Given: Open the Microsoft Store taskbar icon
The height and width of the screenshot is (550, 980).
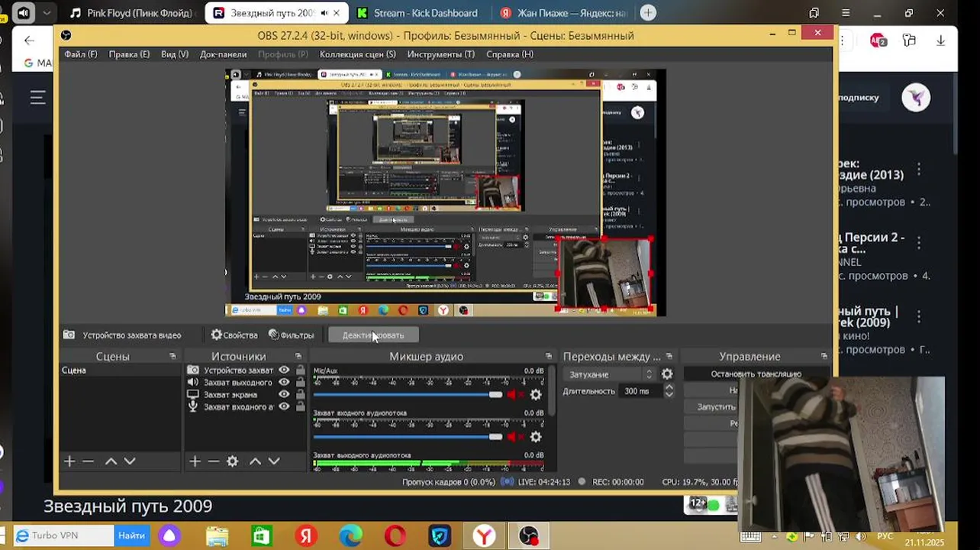Looking at the screenshot, I should coord(262,536).
